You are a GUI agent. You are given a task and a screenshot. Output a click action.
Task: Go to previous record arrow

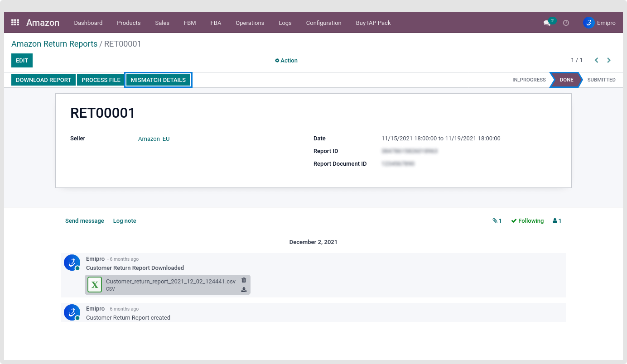596,60
